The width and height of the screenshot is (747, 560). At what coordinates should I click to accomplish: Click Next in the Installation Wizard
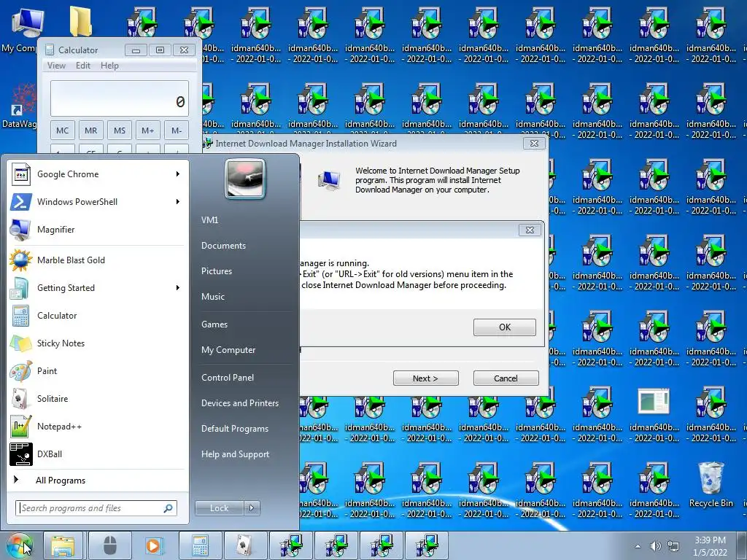click(x=425, y=378)
